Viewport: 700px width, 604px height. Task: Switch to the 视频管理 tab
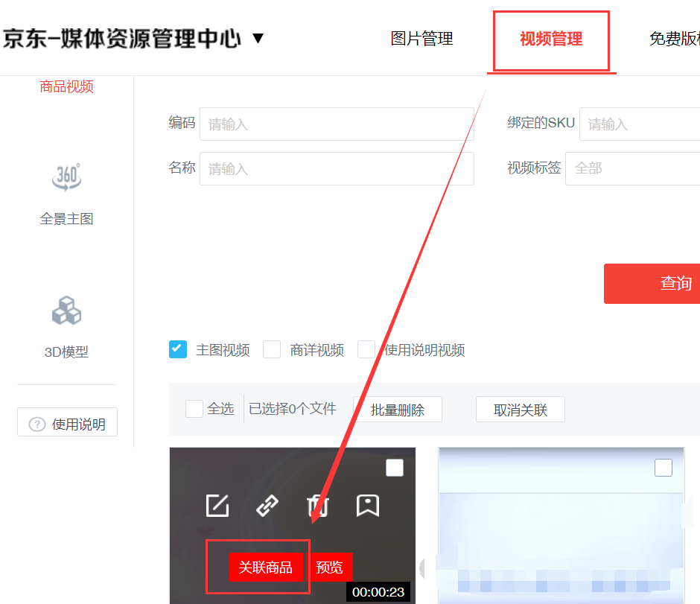(551, 39)
